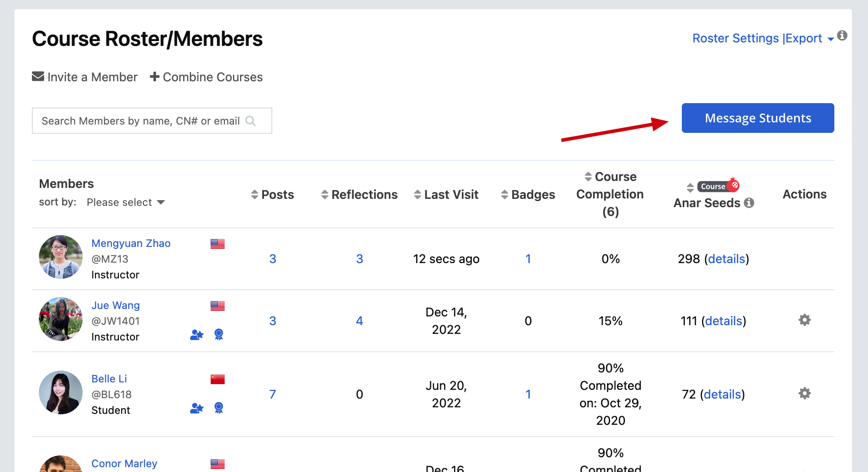
Task: Open the Roster Settings Export dropdown caret
Action: tap(831, 39)
